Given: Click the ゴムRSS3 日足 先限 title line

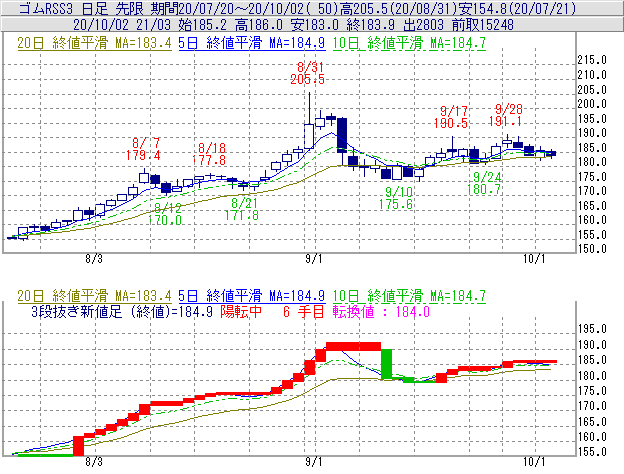Looking at the screenshot, I should (297, 8).
